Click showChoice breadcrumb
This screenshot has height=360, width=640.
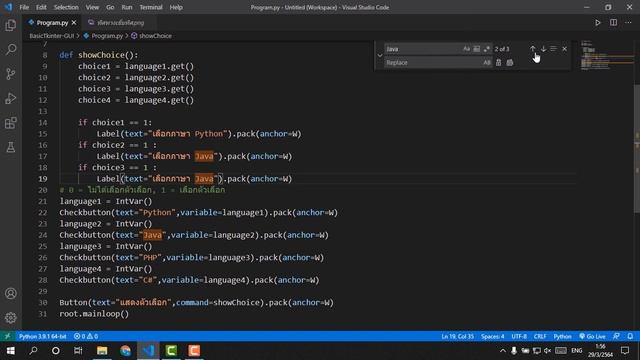(x=155, y=36)
